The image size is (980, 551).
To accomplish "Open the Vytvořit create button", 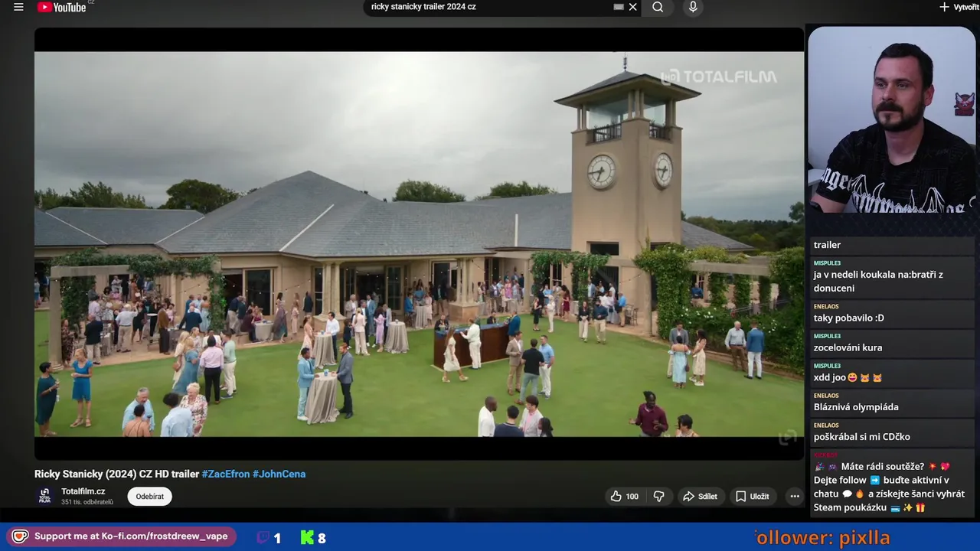I will point(959,7).
